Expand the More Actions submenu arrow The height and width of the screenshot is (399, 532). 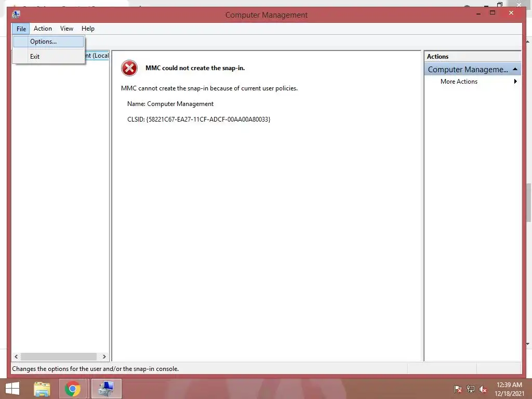tap(515, 82)
